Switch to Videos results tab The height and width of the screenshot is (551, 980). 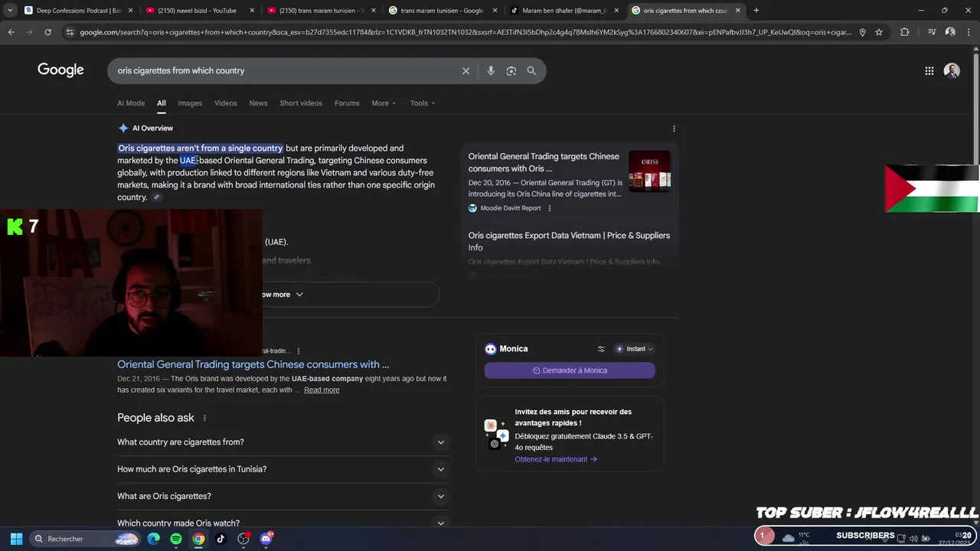[225, 103]
